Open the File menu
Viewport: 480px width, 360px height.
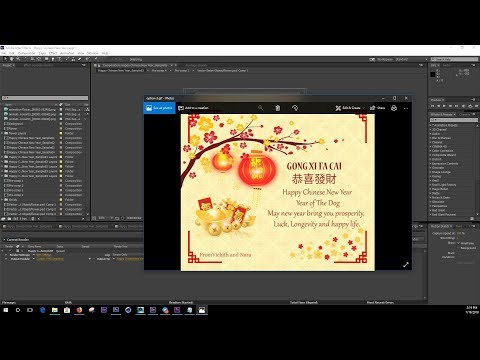[x=4, y=53]
